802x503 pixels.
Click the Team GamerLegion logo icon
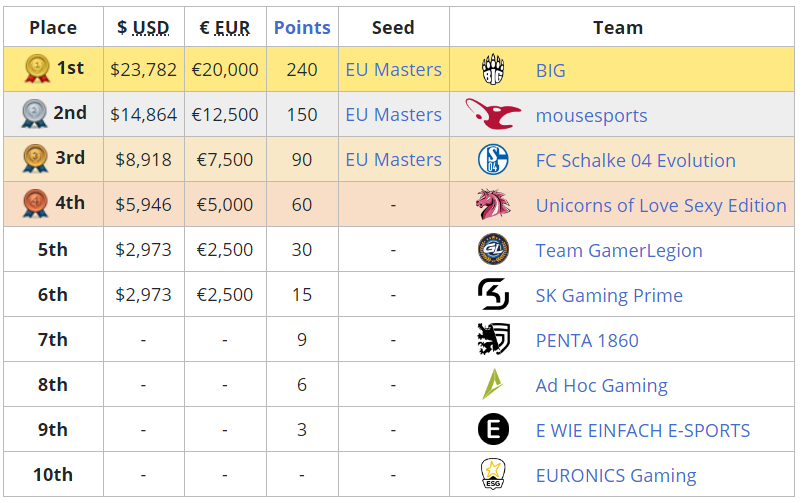493,250
